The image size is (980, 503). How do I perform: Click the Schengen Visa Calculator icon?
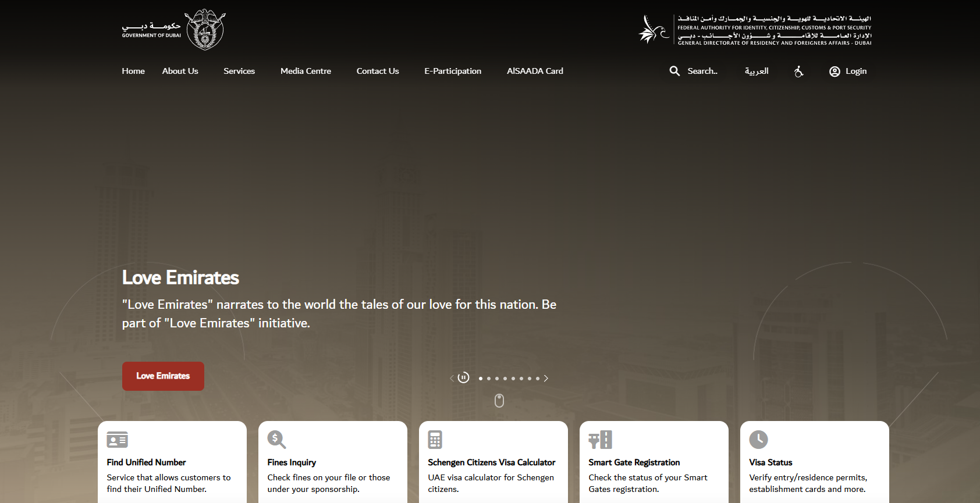click(435, 440)
